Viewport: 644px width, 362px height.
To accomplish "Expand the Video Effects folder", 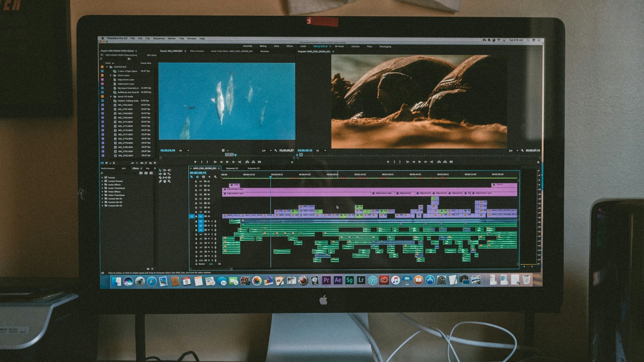I will tap(102, 192).
